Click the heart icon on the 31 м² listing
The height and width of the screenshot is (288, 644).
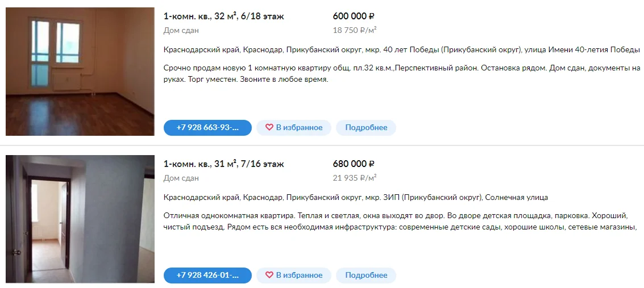[x=269, y=276]
